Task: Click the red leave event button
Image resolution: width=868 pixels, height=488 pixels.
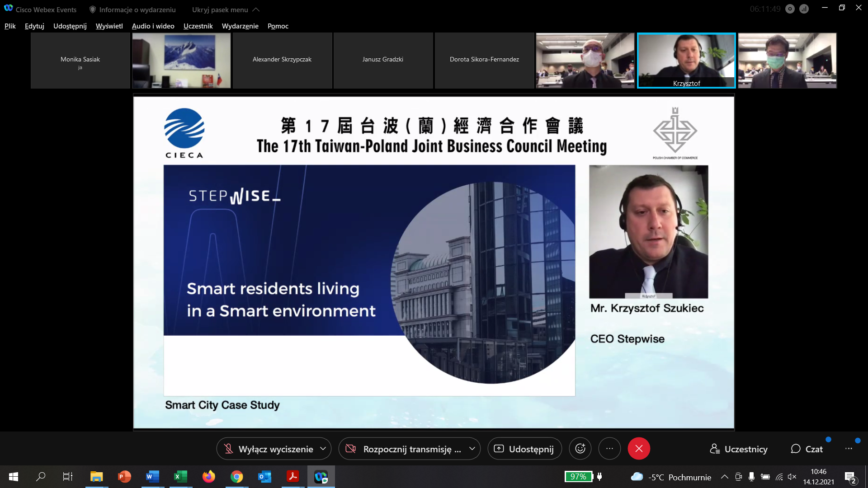Action: pyautogui.click(x=639, y=449)
